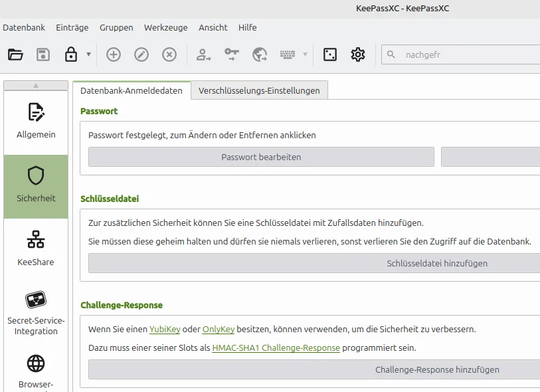The image size is (540, 392).
Task: Lock the database with the padlock icon
Action: pyautogui.click(x=71, y=54)
